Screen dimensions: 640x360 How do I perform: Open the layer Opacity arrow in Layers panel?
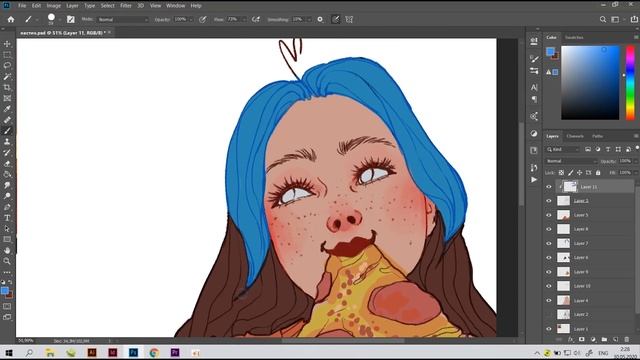[636, 161]
